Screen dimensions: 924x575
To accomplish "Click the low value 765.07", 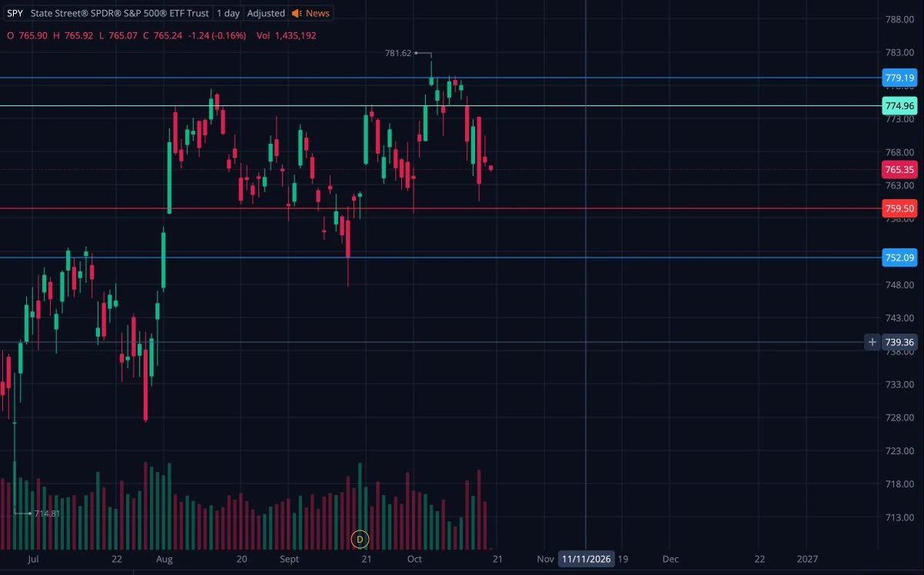I will (122, 35).
